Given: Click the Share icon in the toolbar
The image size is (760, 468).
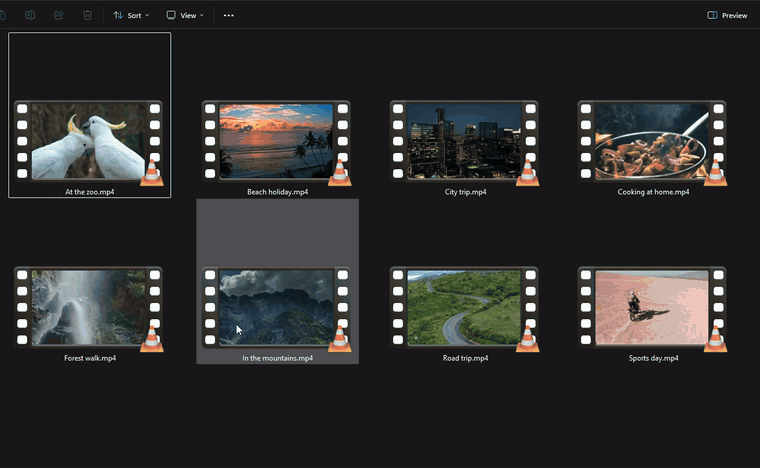Looking at the screenshot, I should tap(59, 15).
